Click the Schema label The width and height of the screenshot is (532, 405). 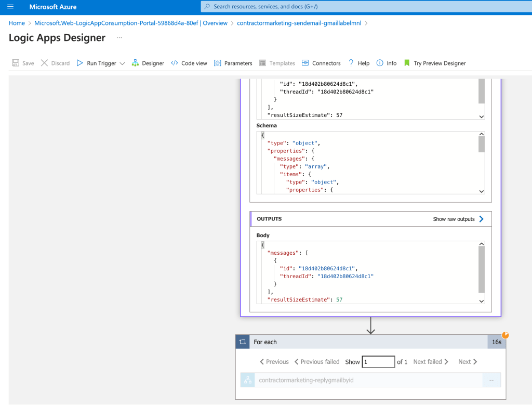pyautogui.click(x=267, y=125)
